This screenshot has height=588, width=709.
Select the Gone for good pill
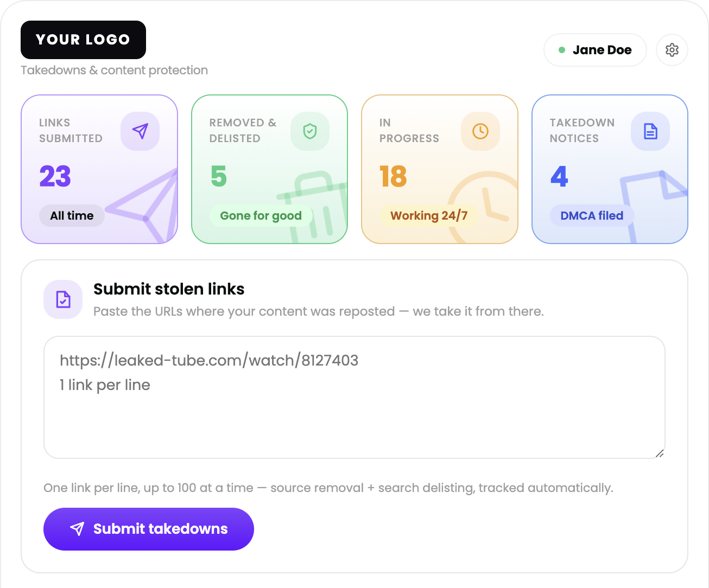coord(261,215)
